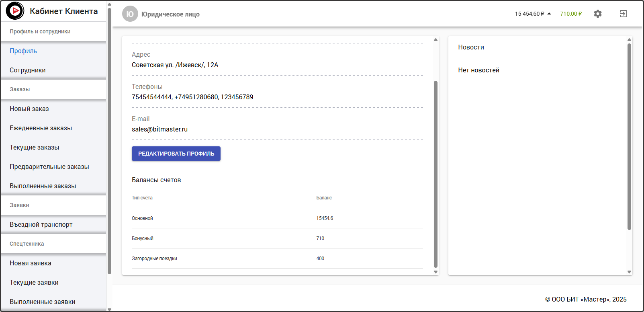This screenshot has width=644, height=312.
Task: Open the Профиль menu item
Action: click(x=23, y=51)
